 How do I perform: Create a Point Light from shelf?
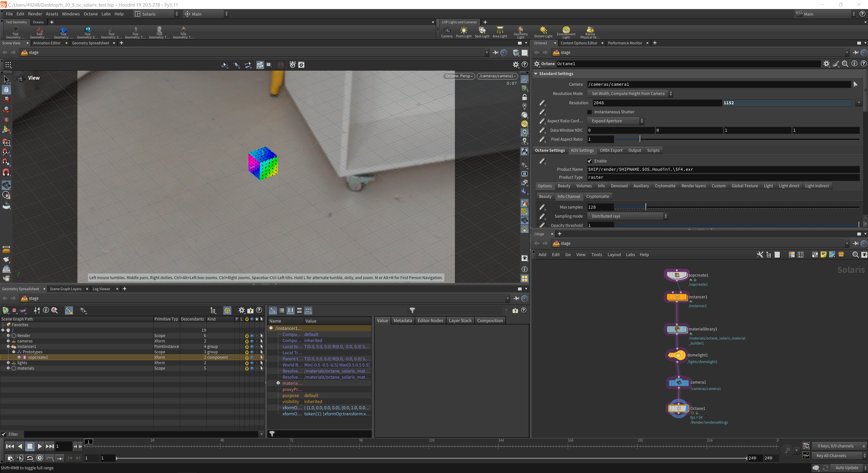click(x=464, y=32)
